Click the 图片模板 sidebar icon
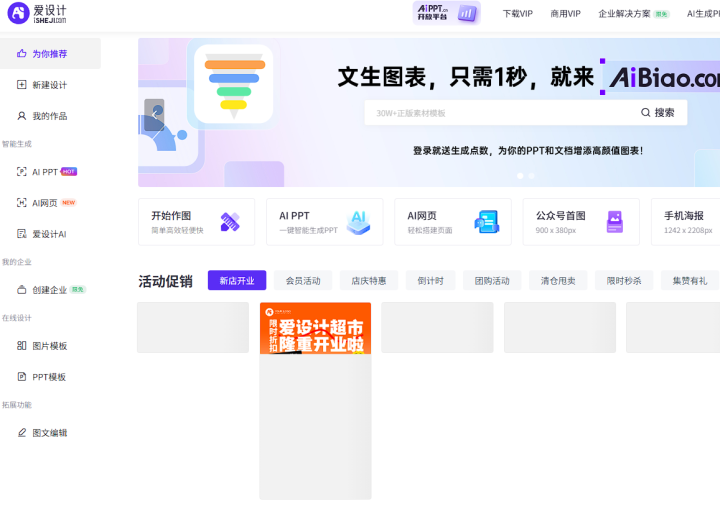 click(x=22, y=345)
